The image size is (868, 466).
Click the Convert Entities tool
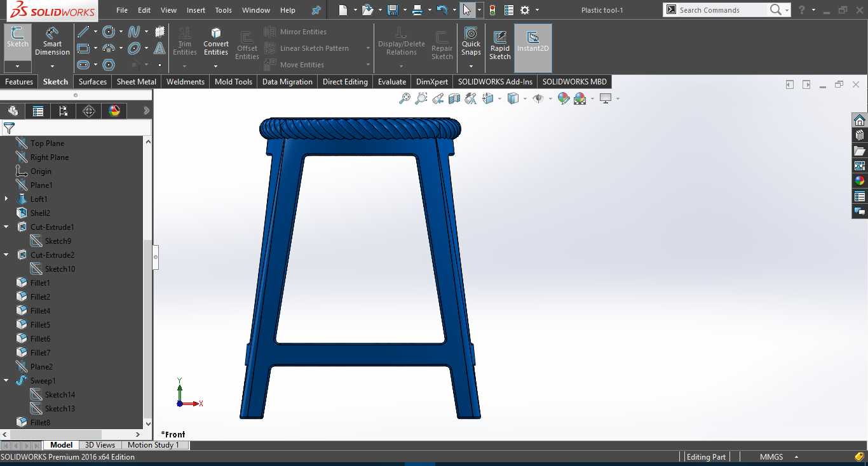tap(216, 41)
